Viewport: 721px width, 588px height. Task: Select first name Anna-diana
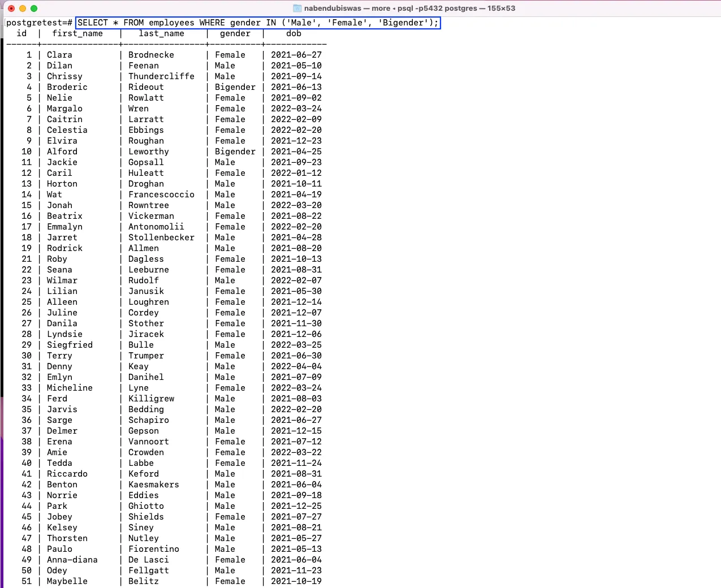coord(72,560)
